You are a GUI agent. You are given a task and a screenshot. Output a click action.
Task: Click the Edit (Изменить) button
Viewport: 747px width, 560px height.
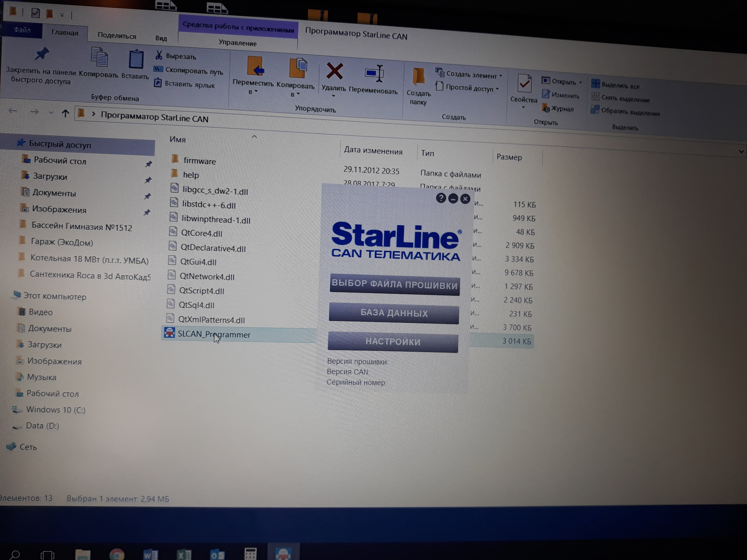(560, 94)
